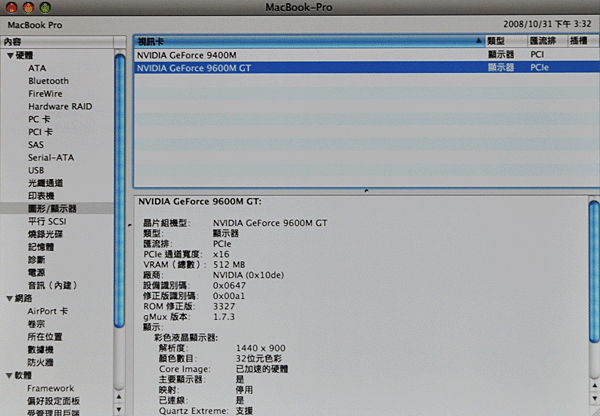Select Serial-ATA in the sidebar

pos(51,158)
